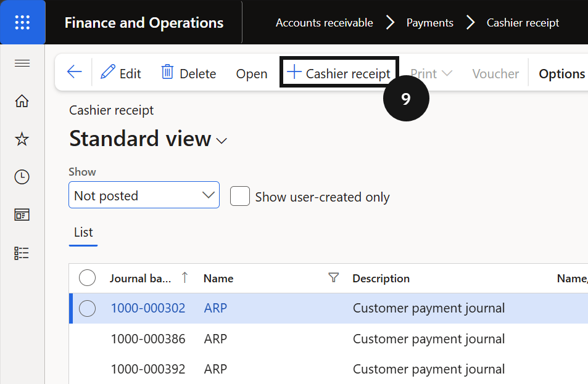
Task: Toggle the select-all rows circle in header
Action: click(88, 278)
